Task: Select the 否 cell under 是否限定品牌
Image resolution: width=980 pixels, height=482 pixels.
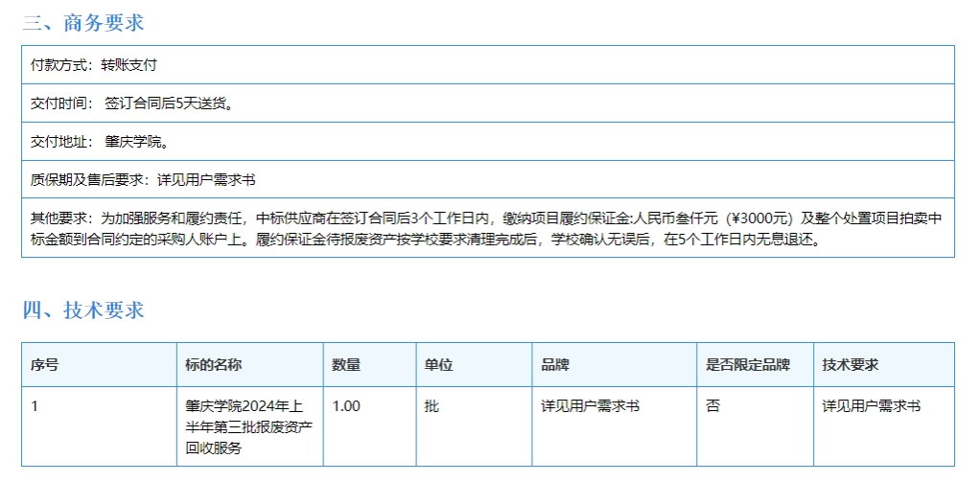Action: (x=712, y=406)
